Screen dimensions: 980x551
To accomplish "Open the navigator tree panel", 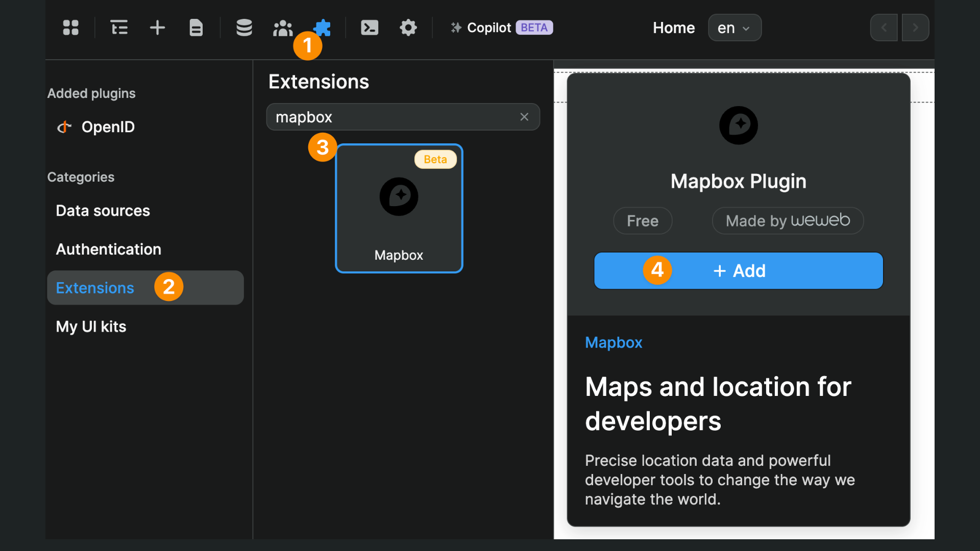I will 119,28.
